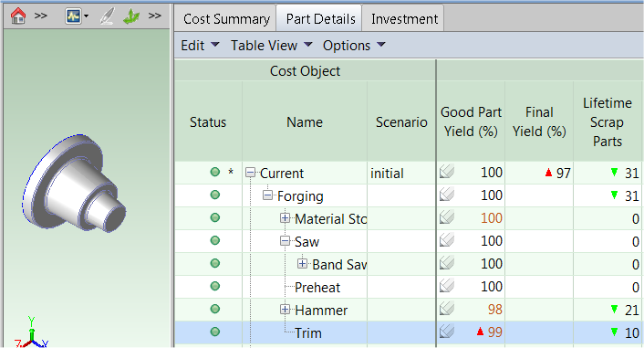Click pencil edit icon in Saw yield cell
The height and width of the screenshot is (348, 644).
pyautogui.click(x=446, y=240)
